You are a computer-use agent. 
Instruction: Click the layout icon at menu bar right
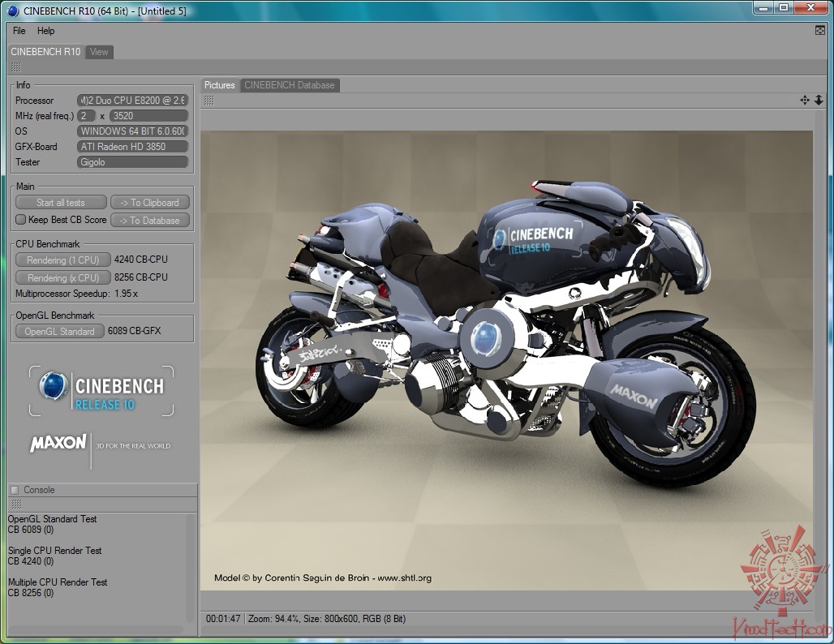[x=819, y=30]
